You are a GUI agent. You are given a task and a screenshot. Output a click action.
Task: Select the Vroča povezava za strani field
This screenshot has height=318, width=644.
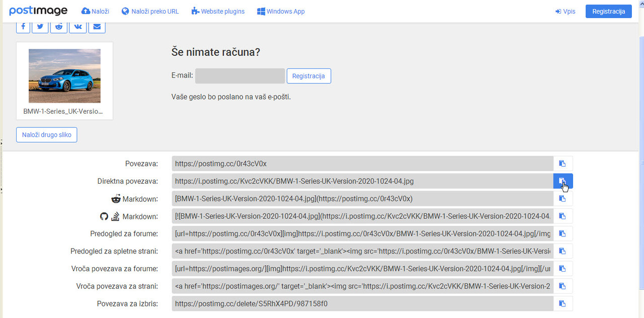click(362, 286)
